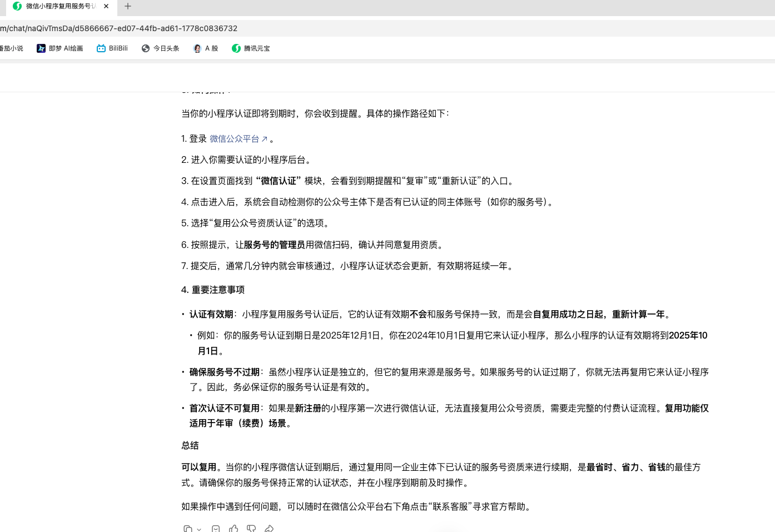The image size is (775, 532).
Task: Click the thumbs-down icon under the answer
Action: point(251,529)
